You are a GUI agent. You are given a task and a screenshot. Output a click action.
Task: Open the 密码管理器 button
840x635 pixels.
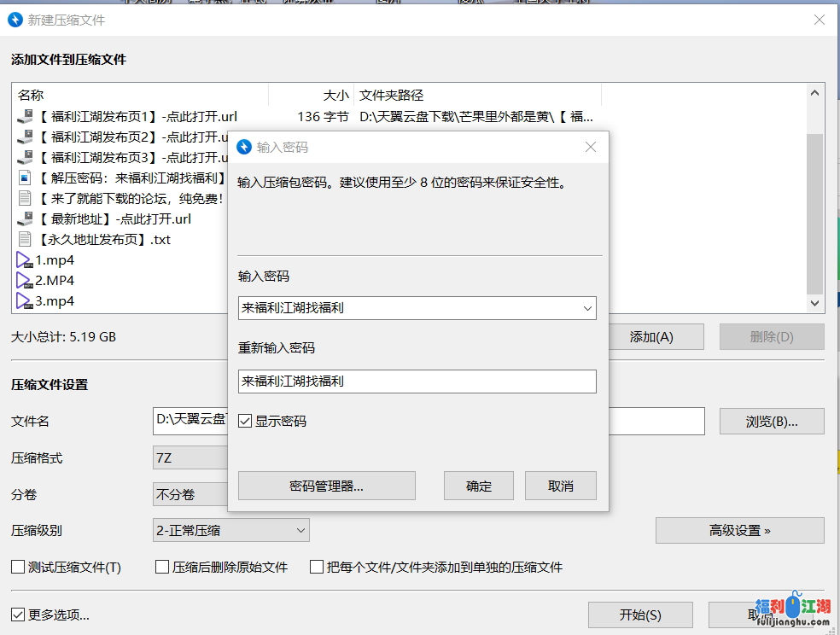(x=326, y=486)
